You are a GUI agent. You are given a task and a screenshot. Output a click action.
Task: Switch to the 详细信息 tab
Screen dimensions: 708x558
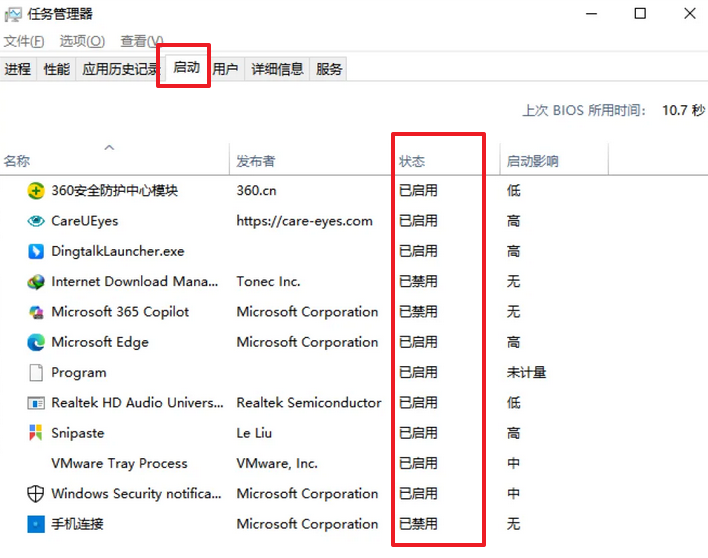(x=277, y=69)
